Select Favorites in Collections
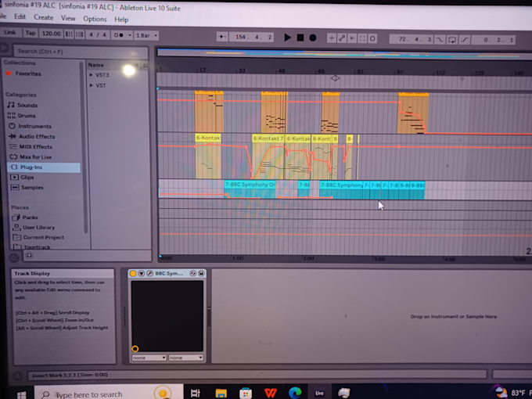 click(x=28, y=74)
